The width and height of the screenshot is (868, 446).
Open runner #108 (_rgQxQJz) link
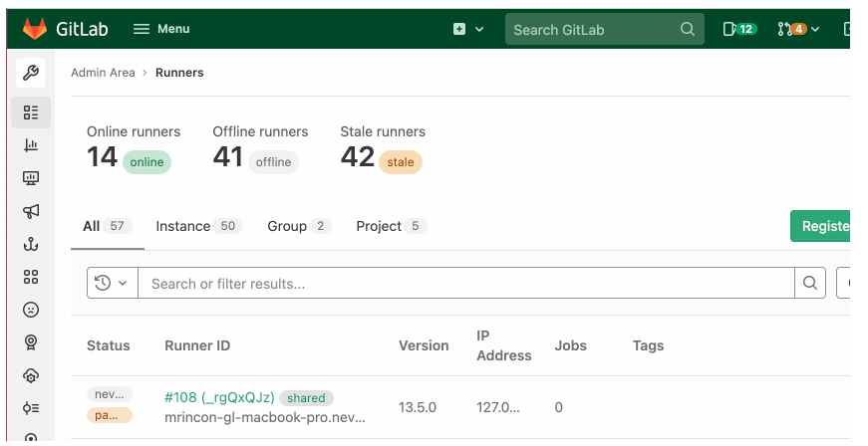[219, 397]
